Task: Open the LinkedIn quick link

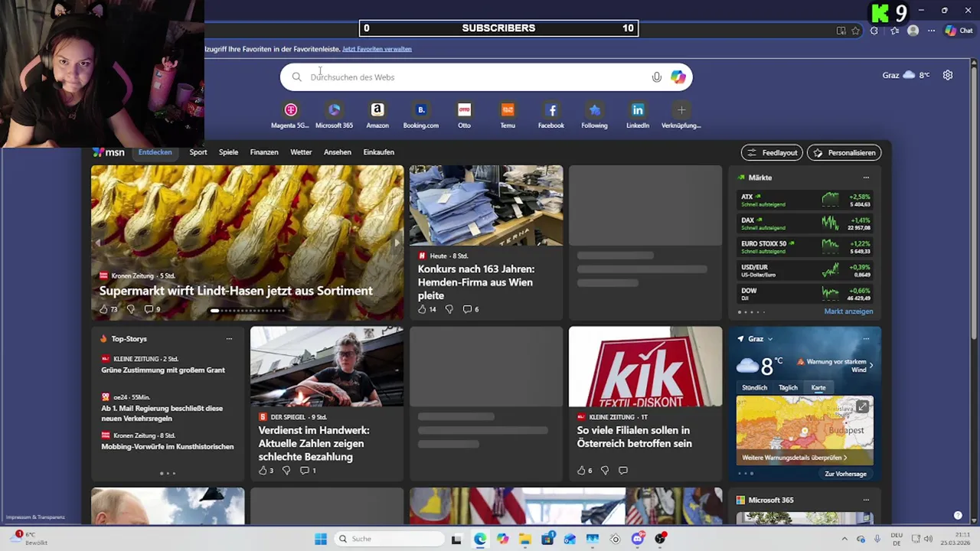Action: coord(638,116)
